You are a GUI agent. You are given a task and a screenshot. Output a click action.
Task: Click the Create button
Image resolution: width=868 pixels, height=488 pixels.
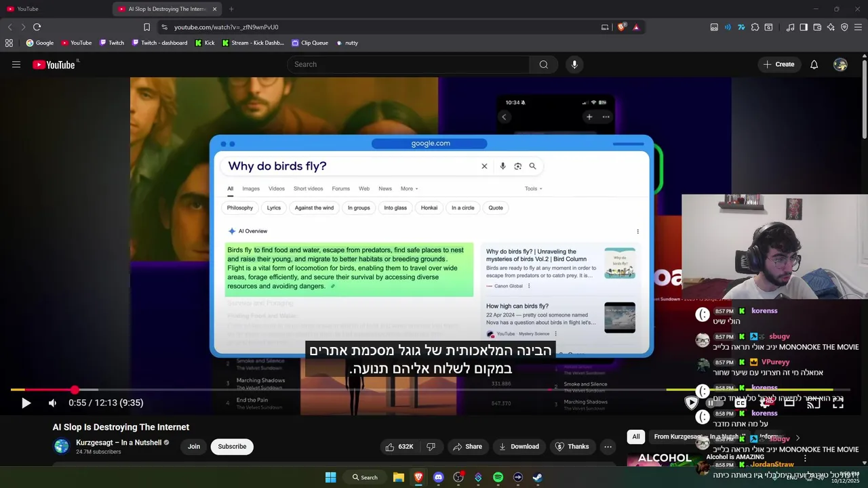[x=778, y=64]
